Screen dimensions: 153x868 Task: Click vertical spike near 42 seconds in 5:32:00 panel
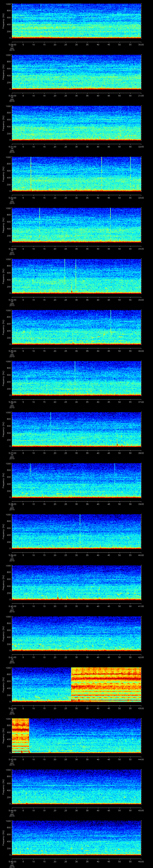click(x=102, y=174)
